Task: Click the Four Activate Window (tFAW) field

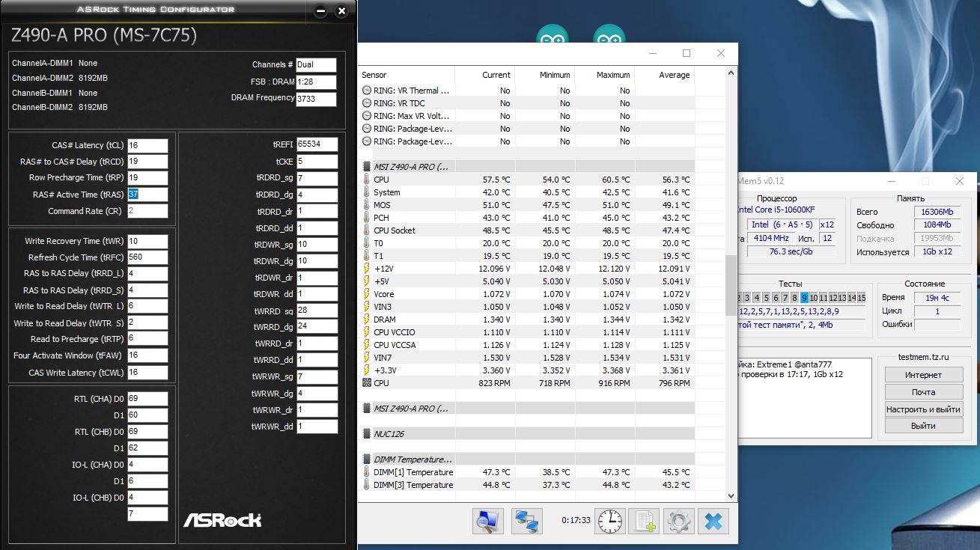Action: [x=147, y=355]
